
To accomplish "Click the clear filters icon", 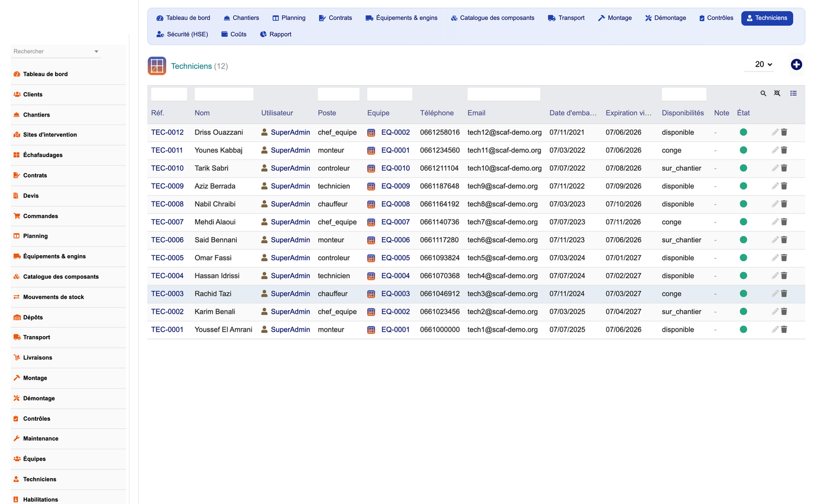I will [777, 93].
